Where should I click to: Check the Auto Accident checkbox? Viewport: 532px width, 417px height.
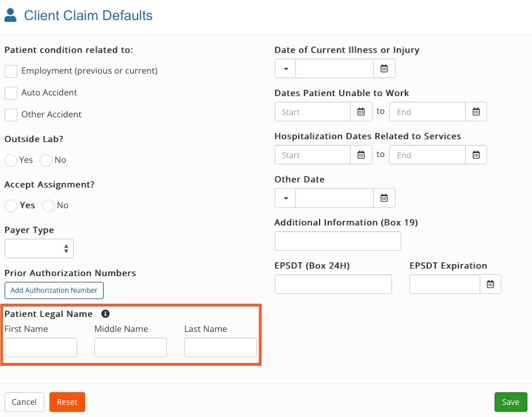pyautogui.click(x=11, y=93)
